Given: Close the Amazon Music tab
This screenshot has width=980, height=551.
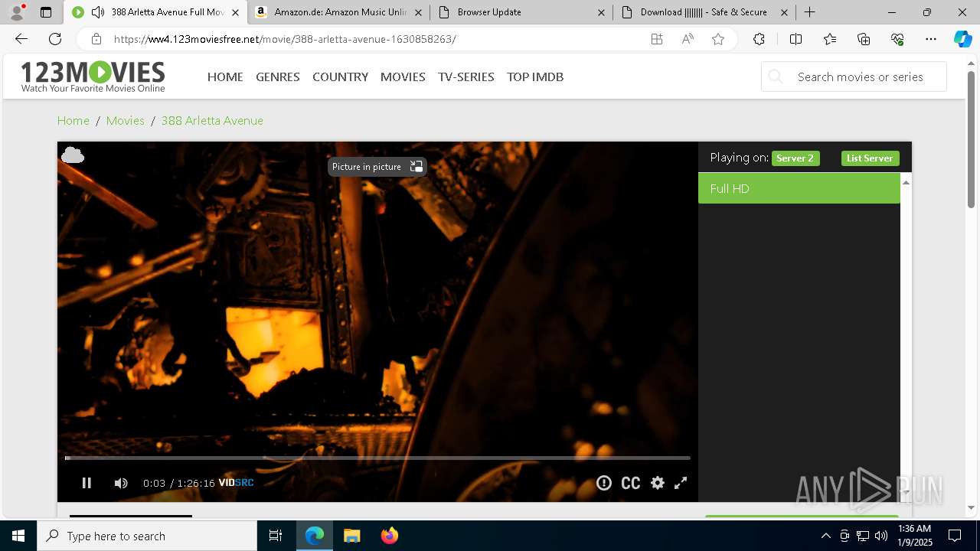Looking at the screenshot, I should (418, 12).
